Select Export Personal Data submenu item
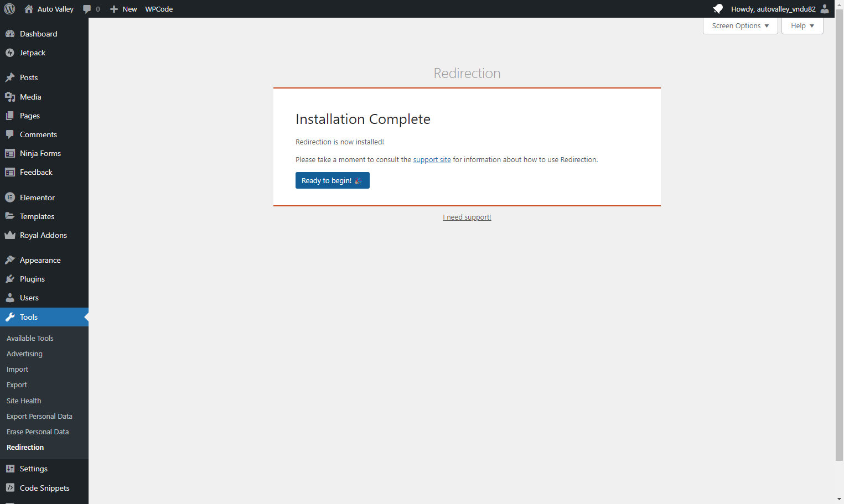 point(39,416)
